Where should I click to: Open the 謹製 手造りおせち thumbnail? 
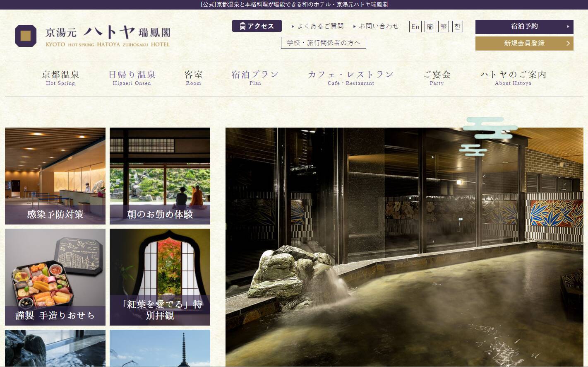[55, 277]
